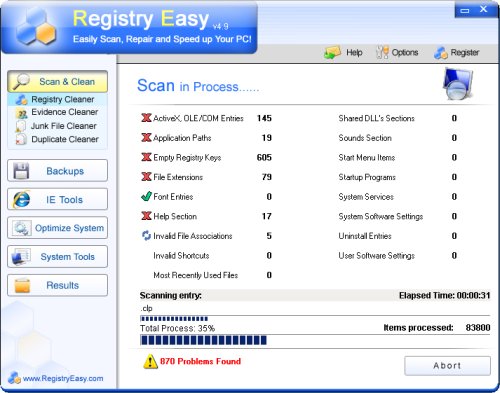Open the Scan & Clean section
The width and height of the screenshot is (500, 393).
pyautogui.click(x=57, y=81)
